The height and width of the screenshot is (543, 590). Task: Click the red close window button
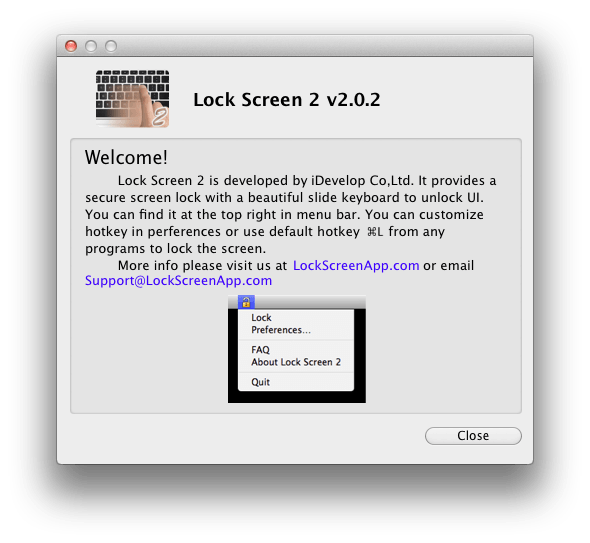[71, 46]
